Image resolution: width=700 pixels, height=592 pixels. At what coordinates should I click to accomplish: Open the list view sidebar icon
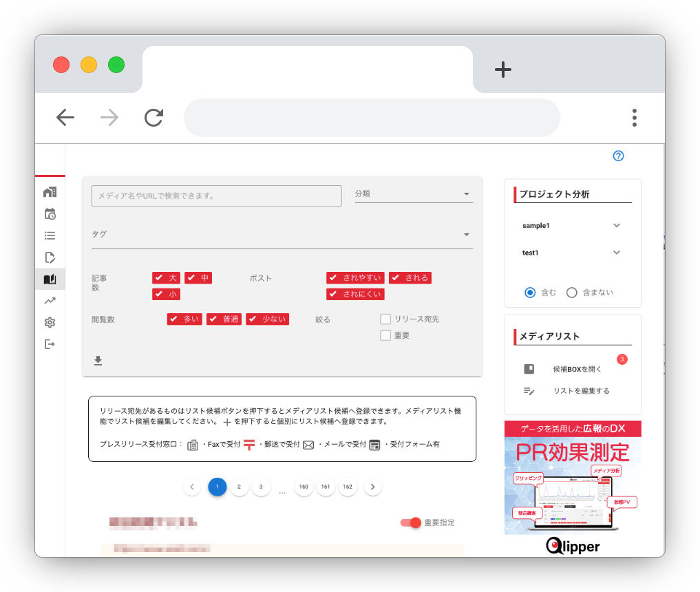(x=50, y=235)
